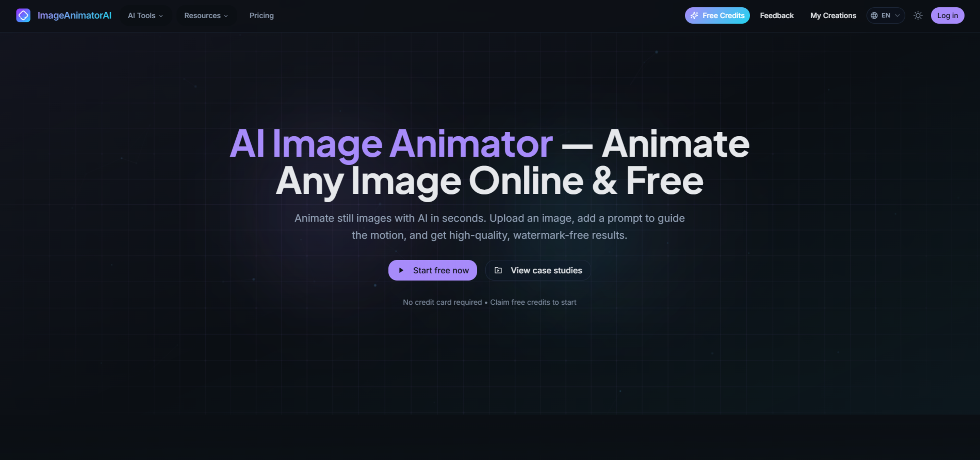Open the EN language selector

885,16
